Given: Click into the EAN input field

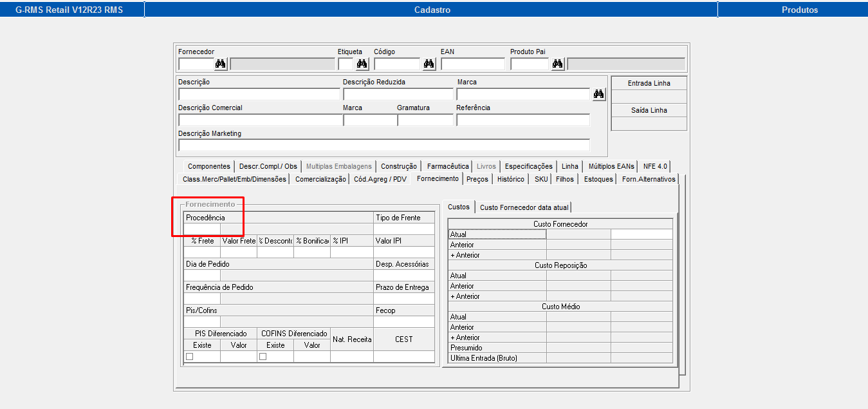Looking at the screenshot, I should point(473,64).
